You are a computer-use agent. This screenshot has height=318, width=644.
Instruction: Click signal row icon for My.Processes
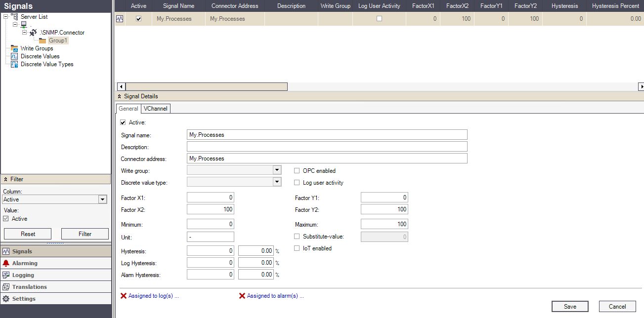[120, 19]
